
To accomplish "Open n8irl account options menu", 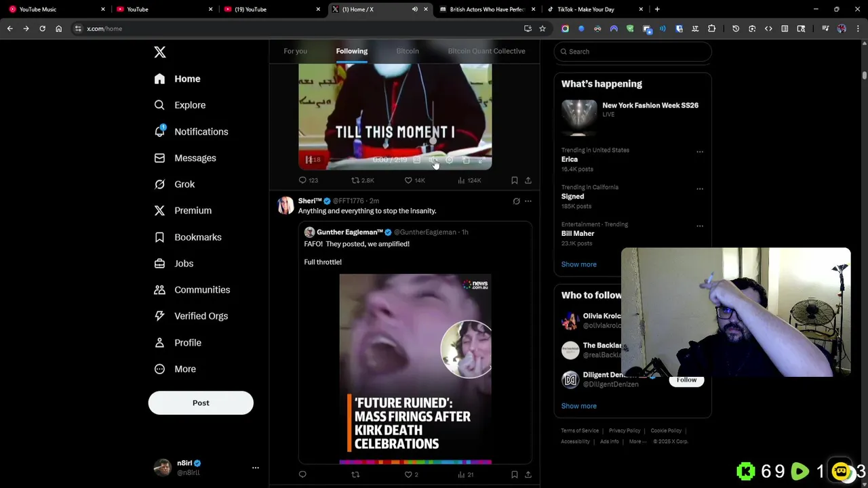I will click(256, 468).
